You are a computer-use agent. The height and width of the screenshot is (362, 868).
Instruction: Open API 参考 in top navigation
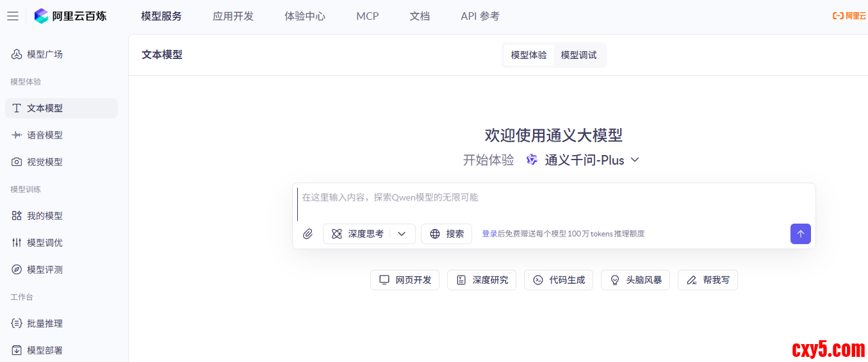(480, 16)
